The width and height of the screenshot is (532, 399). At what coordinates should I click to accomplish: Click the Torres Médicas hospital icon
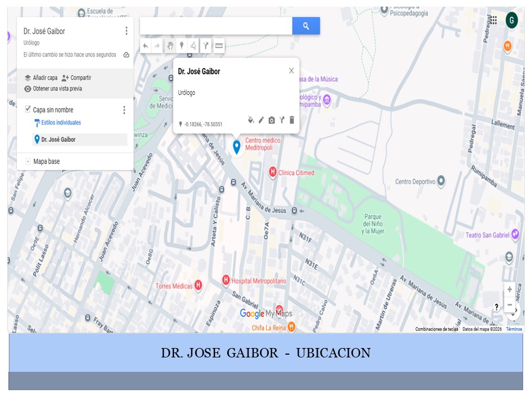click(198, 285)
